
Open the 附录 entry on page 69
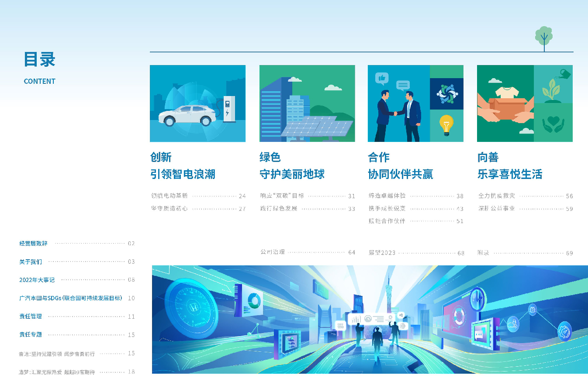point(483,253)
